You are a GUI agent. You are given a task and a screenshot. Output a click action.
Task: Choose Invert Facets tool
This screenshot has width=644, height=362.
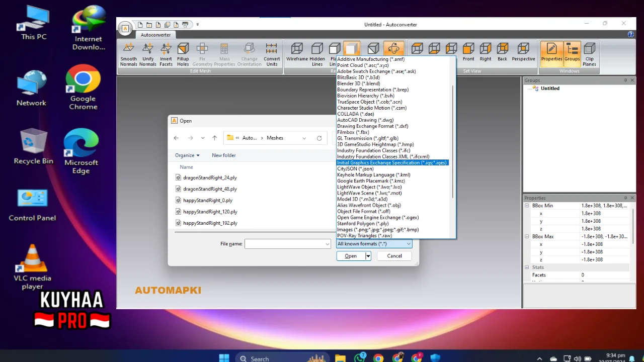point(166,54)
